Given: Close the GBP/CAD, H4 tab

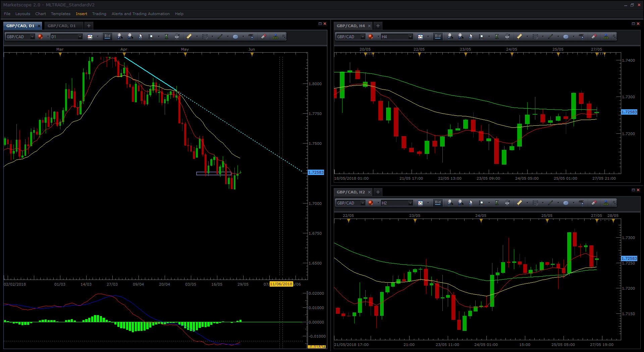Looking at the screenshot, I should pos(369,26).
